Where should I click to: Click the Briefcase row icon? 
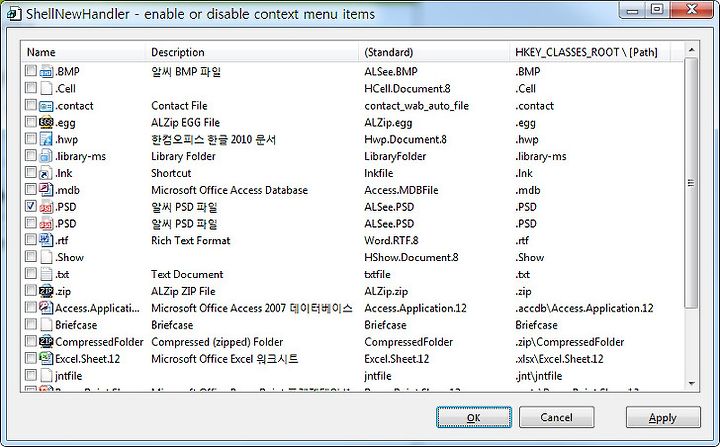[46, 325]
